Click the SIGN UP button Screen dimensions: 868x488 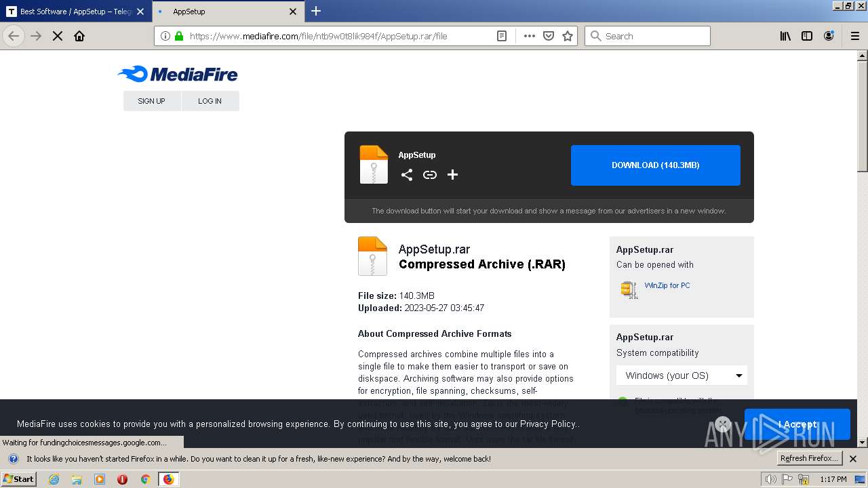click(151, 101)
